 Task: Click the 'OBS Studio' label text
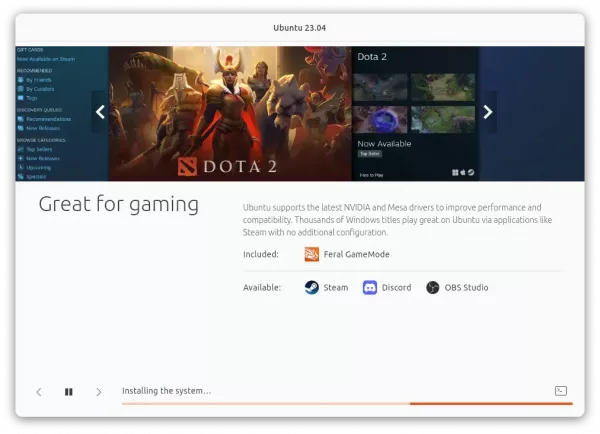coord(466,287)
